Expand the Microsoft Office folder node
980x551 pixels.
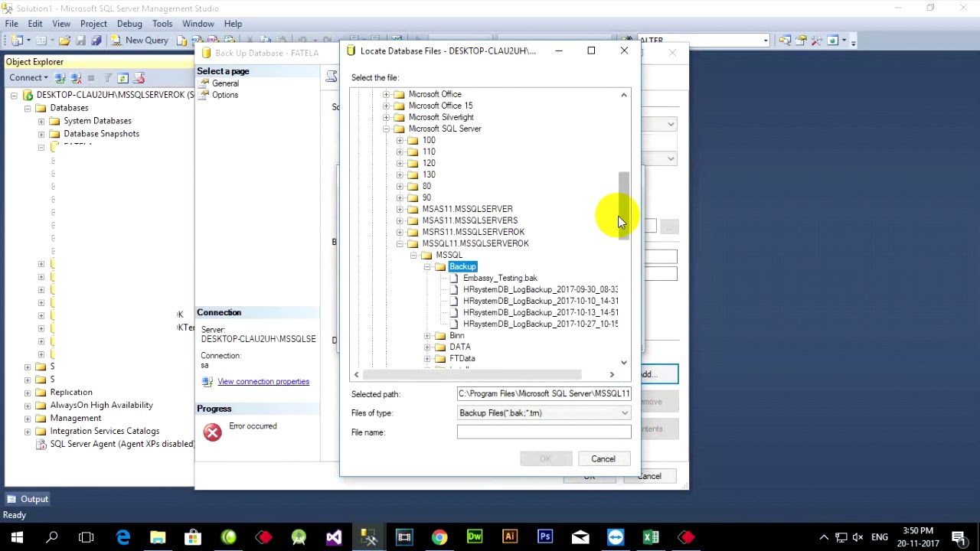point(386,94)
